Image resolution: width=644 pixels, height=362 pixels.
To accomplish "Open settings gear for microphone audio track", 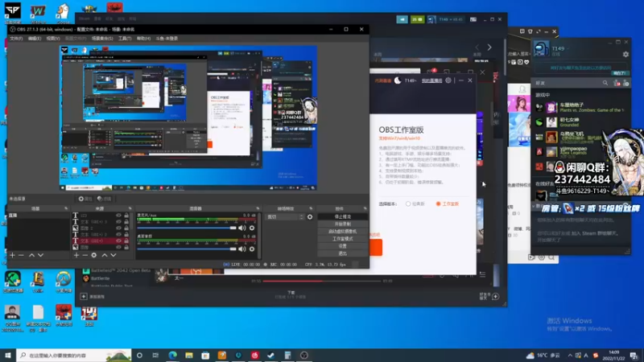I will point(252,228).
